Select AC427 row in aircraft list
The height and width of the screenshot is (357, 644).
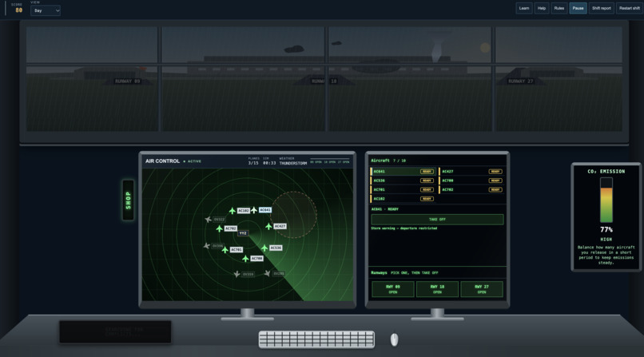[x=471, y=172]
